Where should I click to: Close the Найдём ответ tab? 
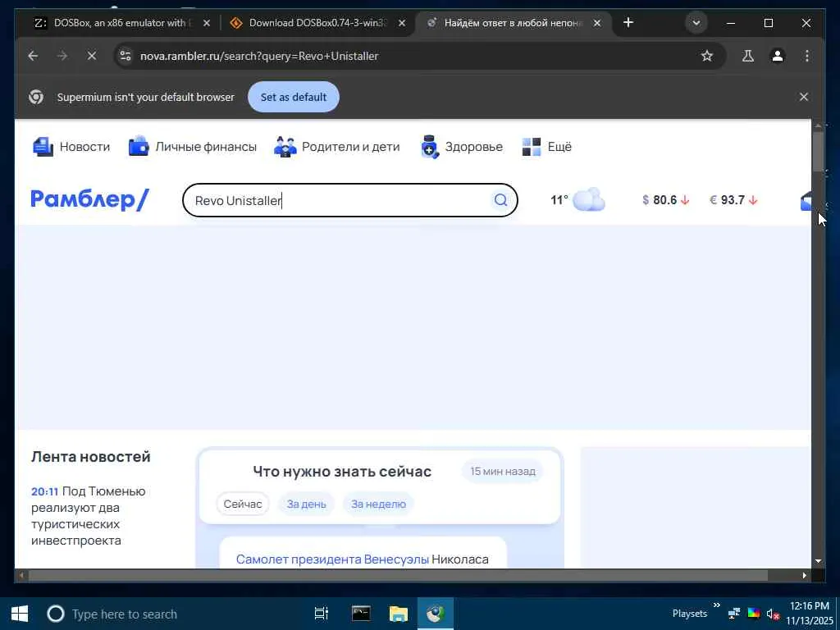point(597,23)
